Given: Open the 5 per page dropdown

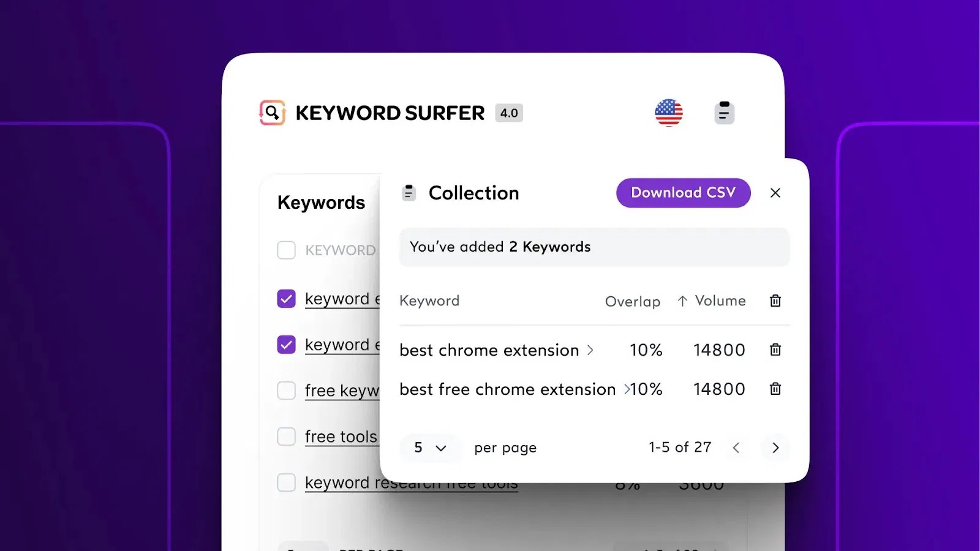Looking at the screenshot, I should tap(431, 448).
